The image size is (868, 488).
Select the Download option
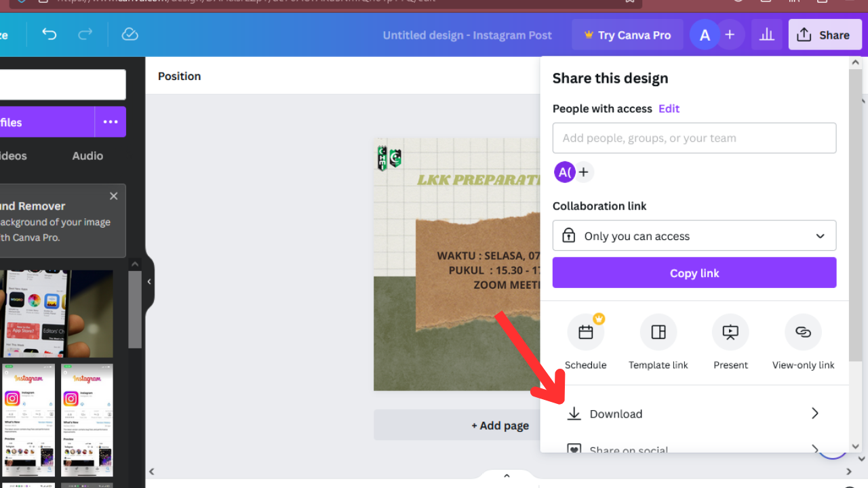pyautogui.click(x=694, y=413)
